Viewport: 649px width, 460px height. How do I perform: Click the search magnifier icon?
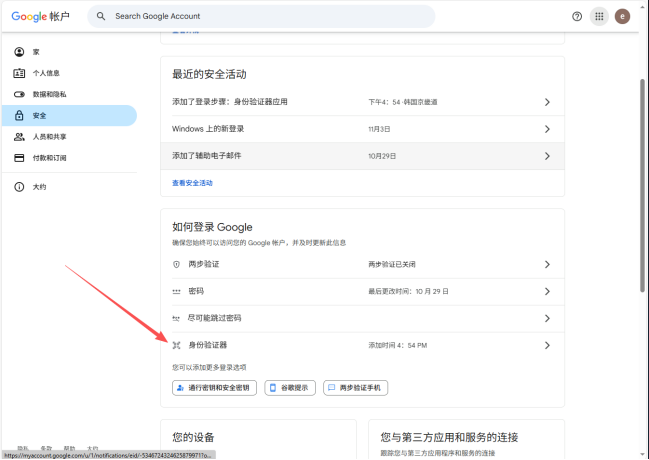pos(101,16)
